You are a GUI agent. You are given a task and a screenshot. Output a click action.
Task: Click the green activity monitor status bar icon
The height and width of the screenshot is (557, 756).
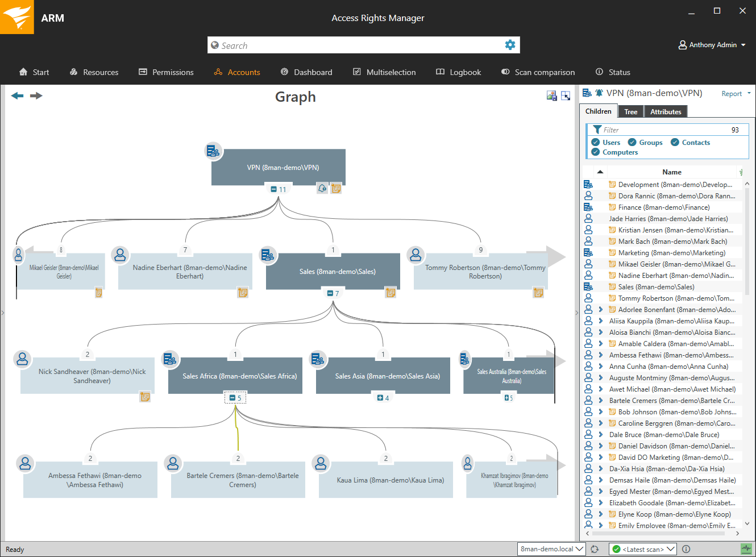click(x=746, y=549)
